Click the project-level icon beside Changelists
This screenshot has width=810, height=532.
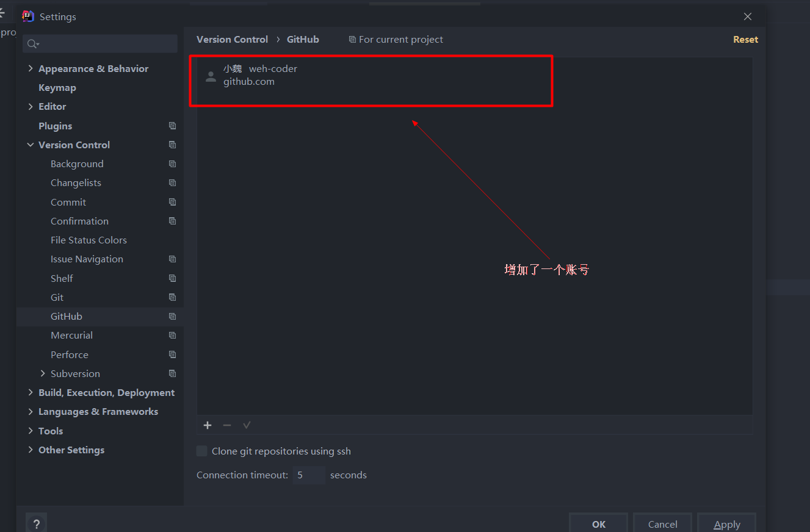172,182
